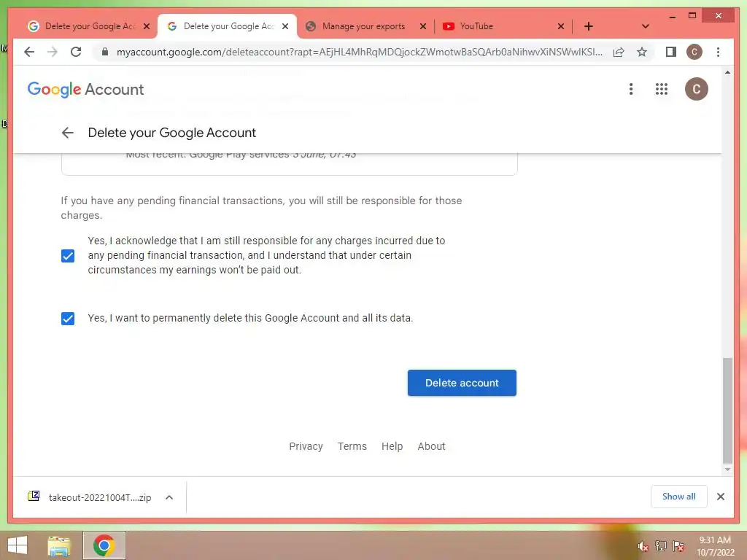Click the Chrome taskbar icon
747x560 pixels.
coord(104,545)
